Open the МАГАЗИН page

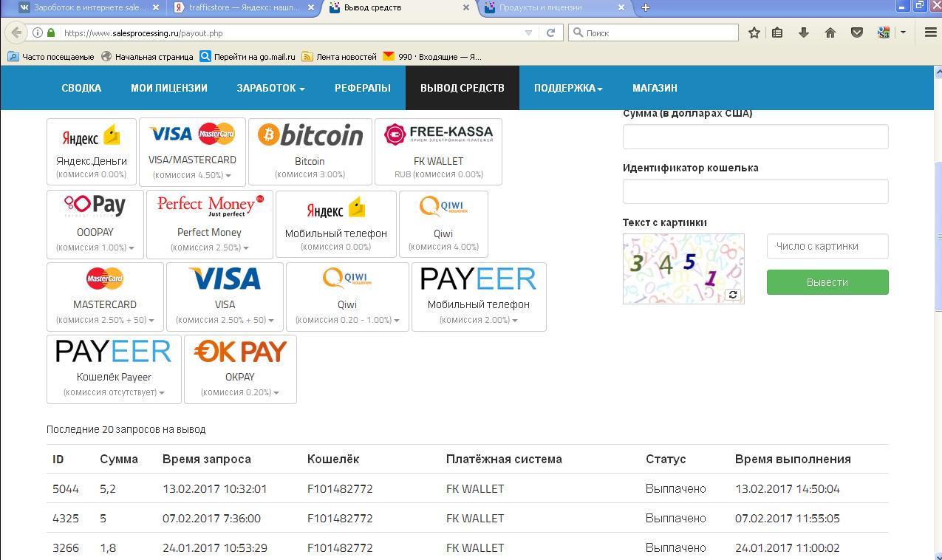pos(655,88)
